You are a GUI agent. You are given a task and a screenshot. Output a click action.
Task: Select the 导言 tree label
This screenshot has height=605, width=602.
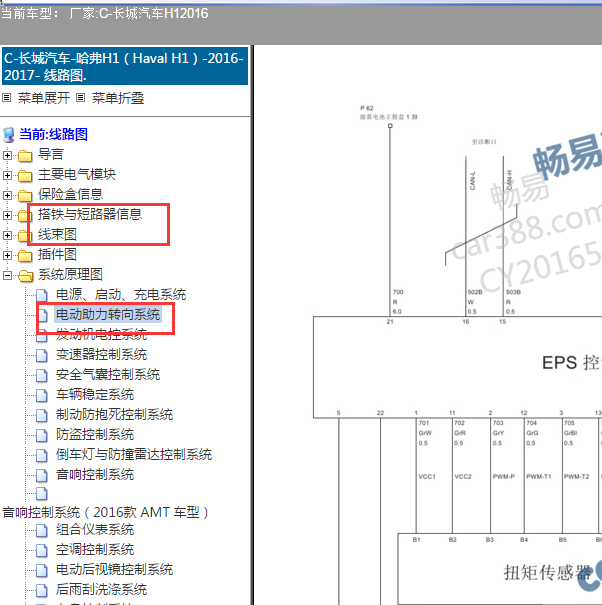pyautogui.click(x=51, y=154)
